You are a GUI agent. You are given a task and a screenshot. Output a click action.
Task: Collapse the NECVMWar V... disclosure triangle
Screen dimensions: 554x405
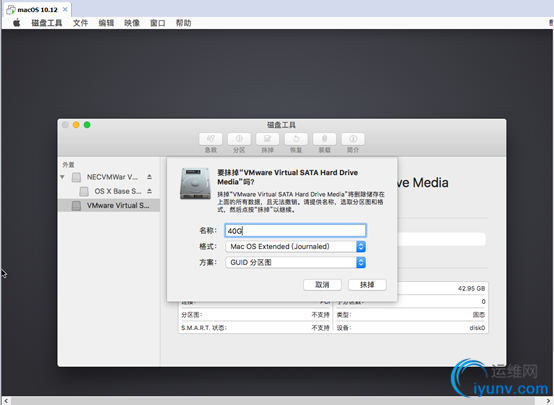(x=63, y=177)
